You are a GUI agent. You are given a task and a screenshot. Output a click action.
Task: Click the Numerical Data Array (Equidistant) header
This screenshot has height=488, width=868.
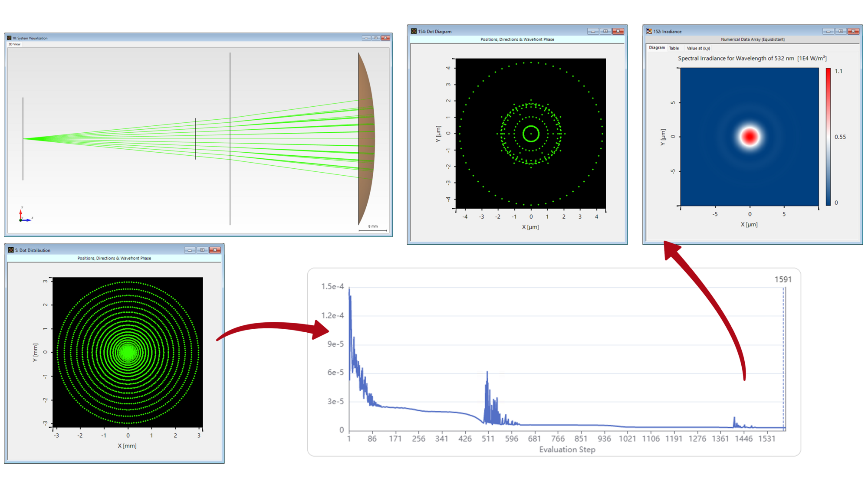tap(753, 39)
